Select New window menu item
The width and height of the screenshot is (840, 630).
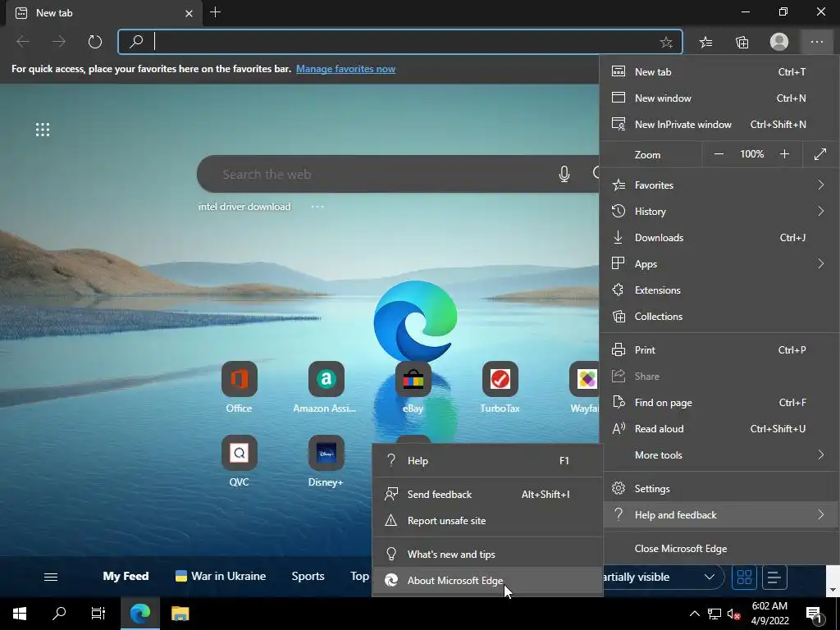pos(719,98)
